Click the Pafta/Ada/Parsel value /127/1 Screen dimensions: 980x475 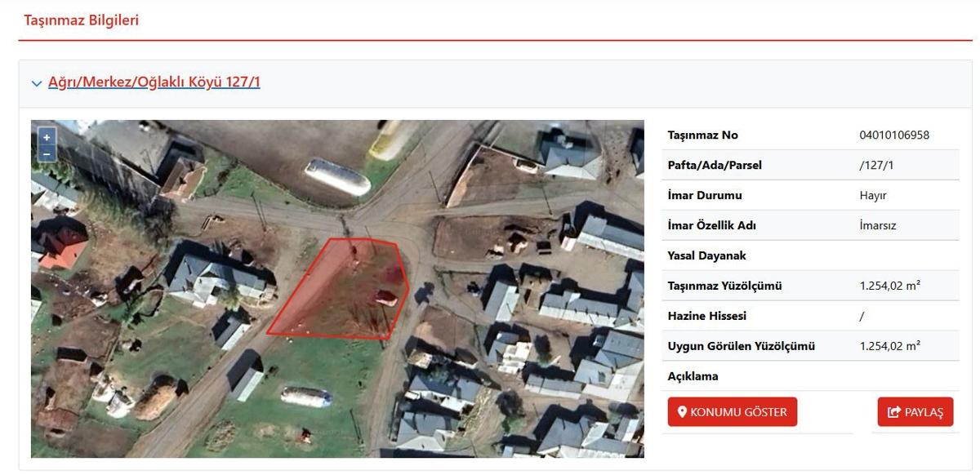tap(877, 165)
